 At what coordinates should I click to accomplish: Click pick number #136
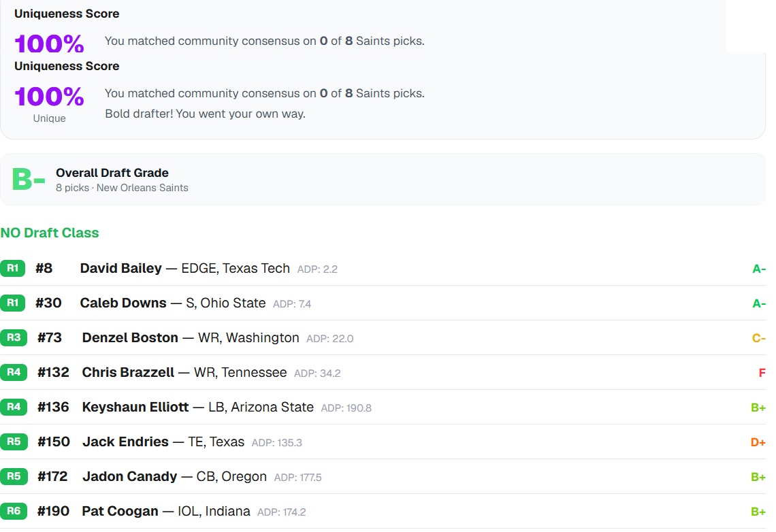coord(54,406)
